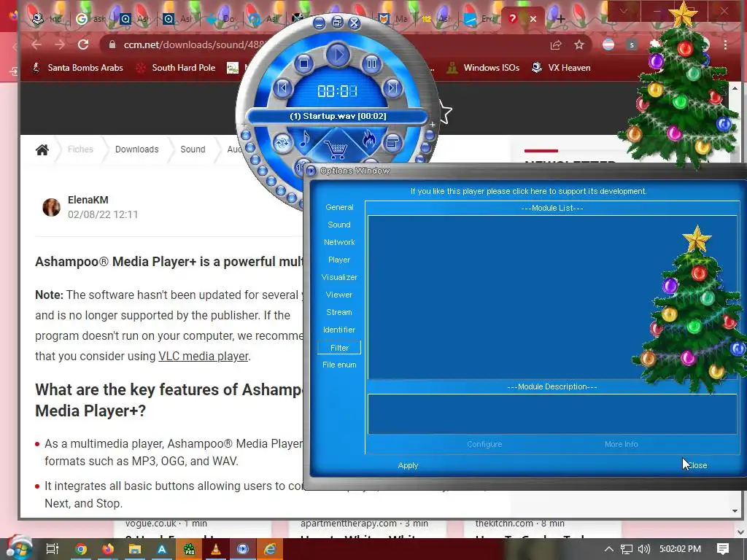The image size is (747, 560).
Task: Click the shopping cart icon on player
Action: click(337, 149)
